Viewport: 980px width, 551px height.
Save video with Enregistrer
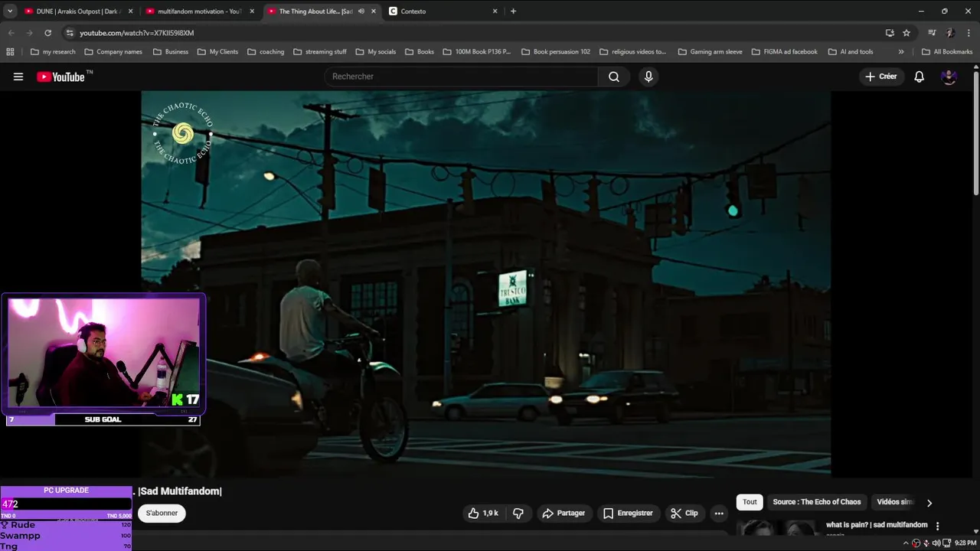[628, 514]
